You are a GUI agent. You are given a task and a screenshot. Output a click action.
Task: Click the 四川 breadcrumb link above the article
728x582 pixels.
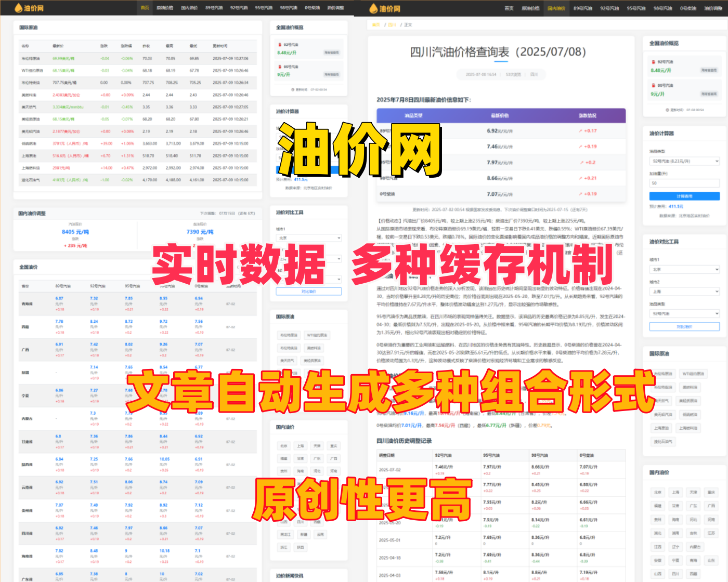[393, 24]
